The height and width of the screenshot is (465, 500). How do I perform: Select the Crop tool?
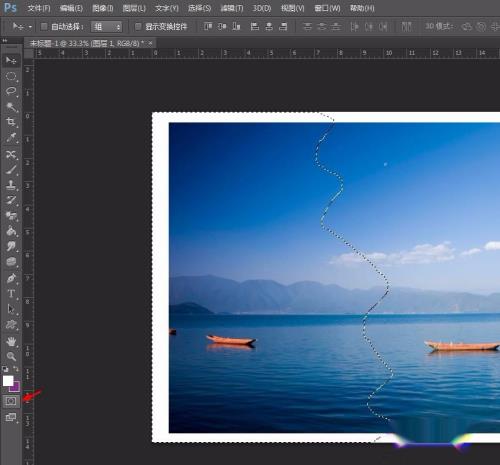[x=11, y=122]
